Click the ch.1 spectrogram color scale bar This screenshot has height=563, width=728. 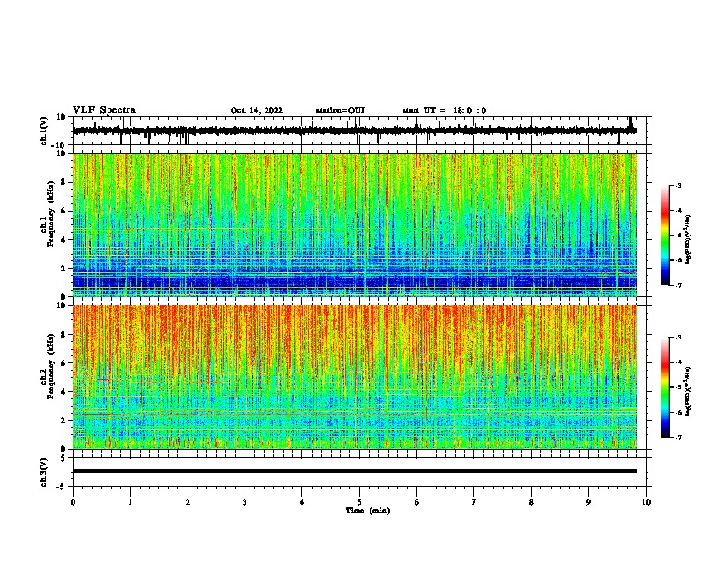pos(665,236)
